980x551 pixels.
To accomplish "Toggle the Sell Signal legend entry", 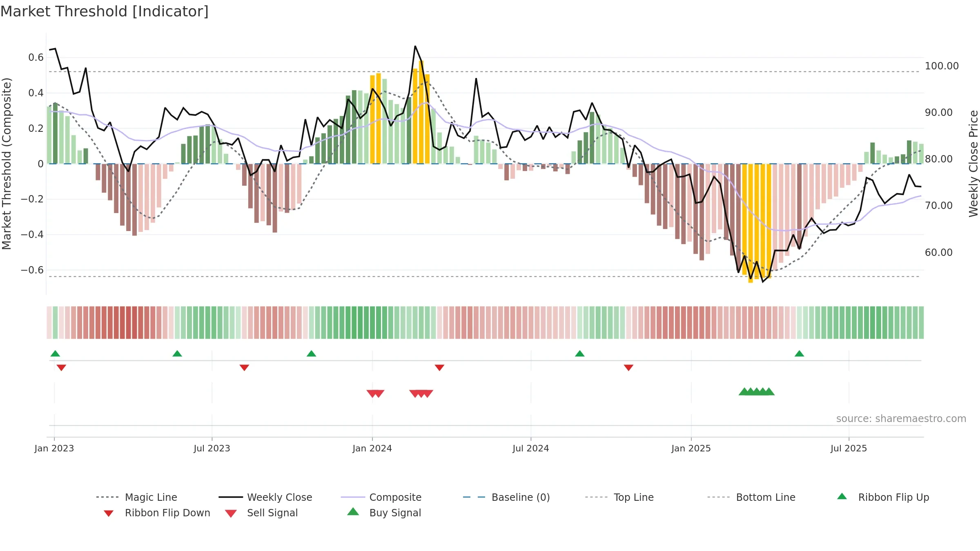I will (x=261, y=513).
